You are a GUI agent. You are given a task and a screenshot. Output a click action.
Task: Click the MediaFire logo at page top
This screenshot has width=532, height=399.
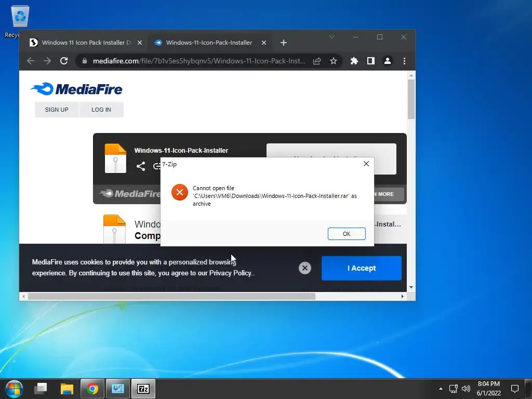click(x=76, y=89)
